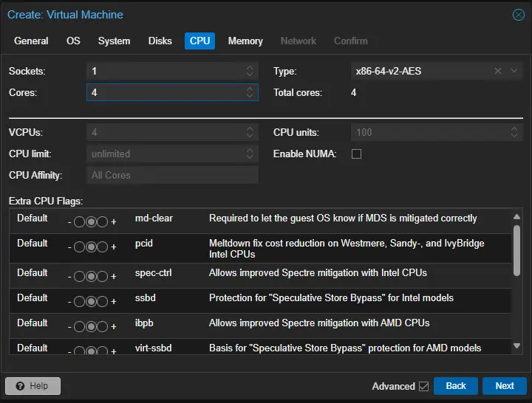Click the Back button
This screenshot has height=403, width=532.
click(455, 386)
